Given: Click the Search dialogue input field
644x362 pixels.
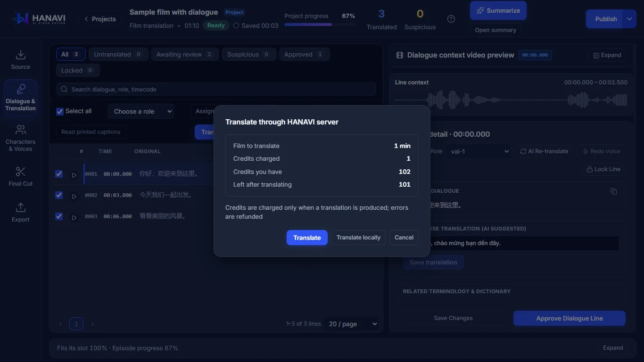Looking at the screenshot, I should point(216,89).
